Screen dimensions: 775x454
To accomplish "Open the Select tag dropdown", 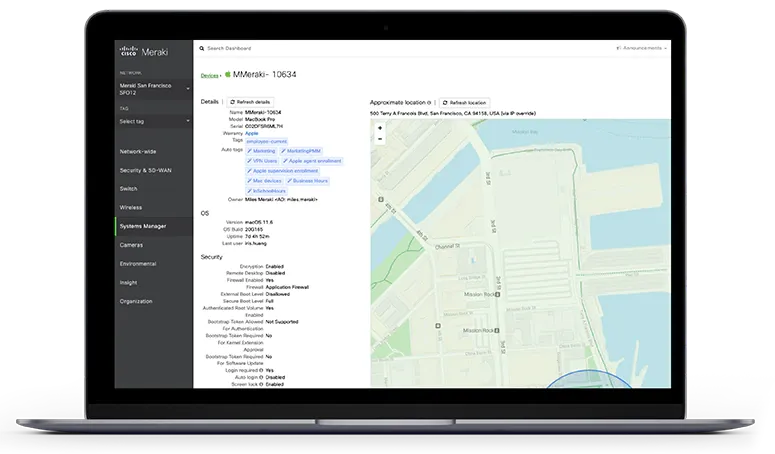I will (154, 121).
